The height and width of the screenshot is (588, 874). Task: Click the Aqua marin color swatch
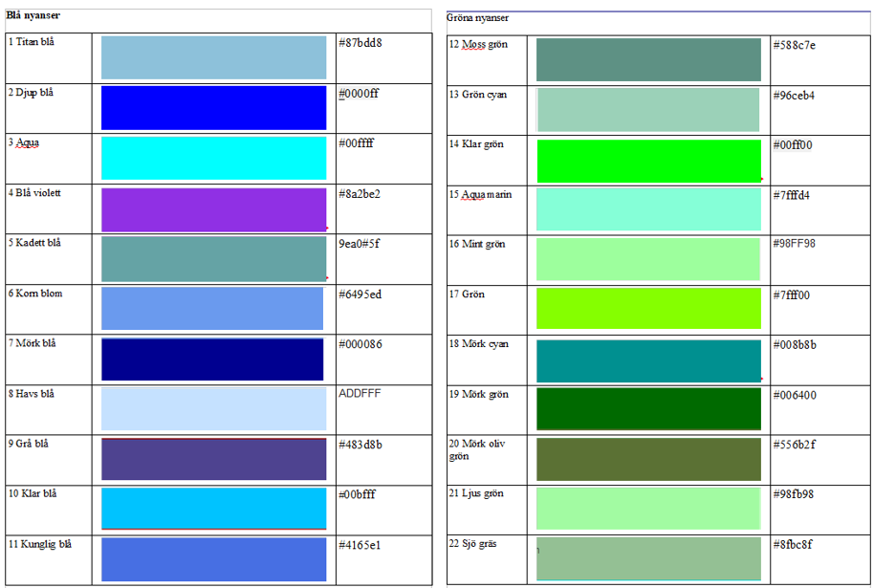pyautogui.click(x=648, y=209)
